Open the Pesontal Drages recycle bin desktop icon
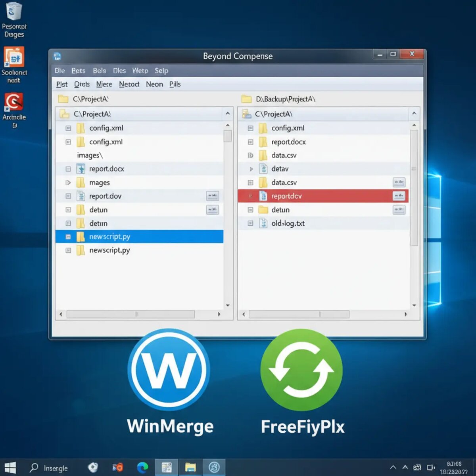 click(14, 20)
